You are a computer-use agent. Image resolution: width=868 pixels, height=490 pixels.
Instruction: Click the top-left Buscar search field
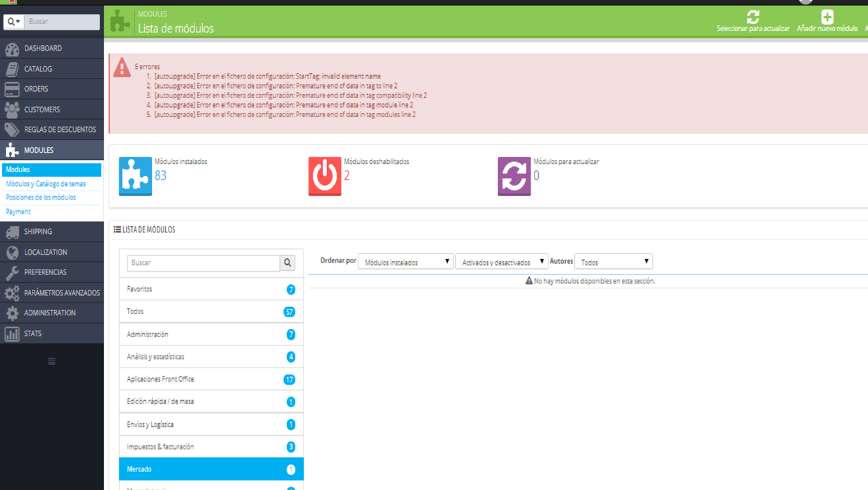[x=62, y=22]
